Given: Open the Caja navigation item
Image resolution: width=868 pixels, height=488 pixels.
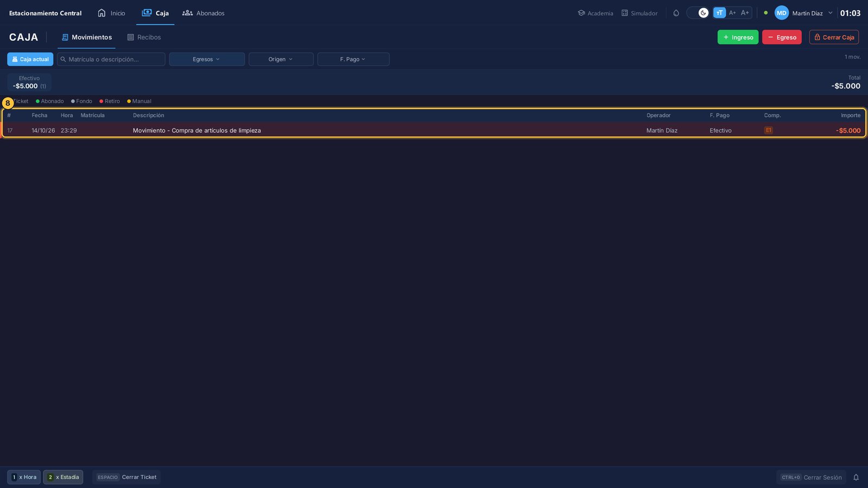Looking at the screenshot, I should coord(155,13).
